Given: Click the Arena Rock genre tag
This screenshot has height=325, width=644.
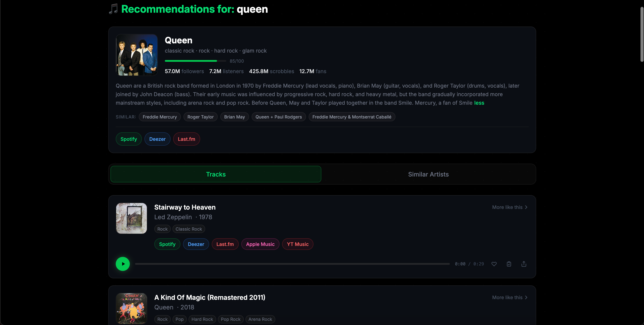Looking at the screenshot, I should pos(260,319).
